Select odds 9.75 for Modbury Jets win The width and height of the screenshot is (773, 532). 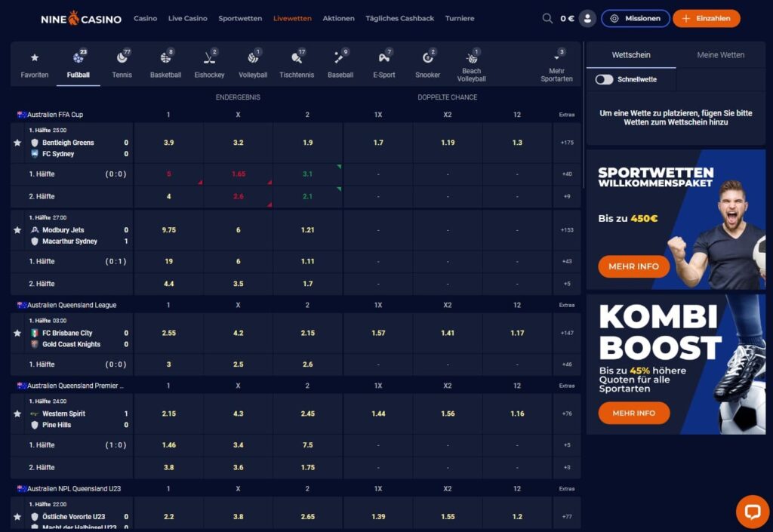pos(168,229)
